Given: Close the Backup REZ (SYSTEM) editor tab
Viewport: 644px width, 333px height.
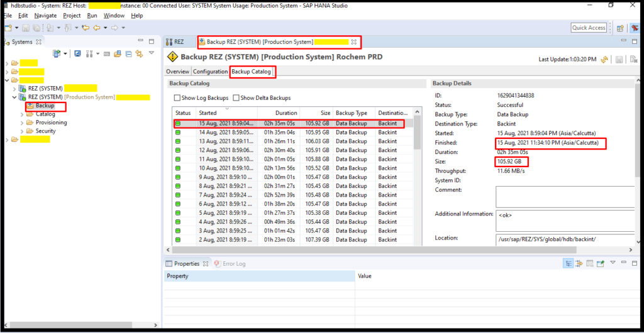Looking at the screenshot, I should click(x=353, y=42).
